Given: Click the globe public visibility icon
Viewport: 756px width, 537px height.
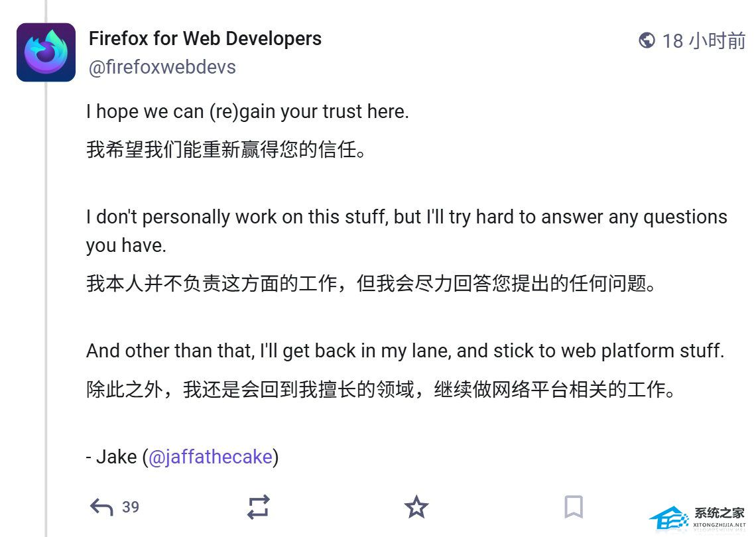Looking at the screenshot, I should click(647, 40).
